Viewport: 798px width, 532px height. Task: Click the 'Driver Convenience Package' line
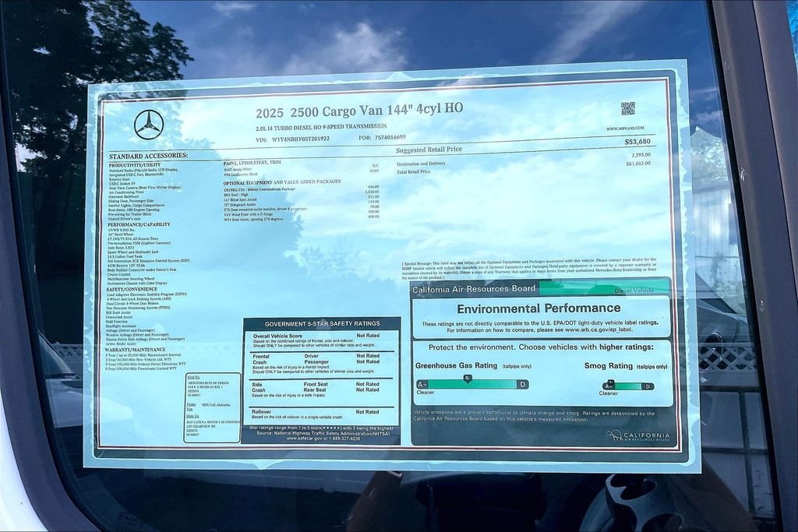coord(259,189)
